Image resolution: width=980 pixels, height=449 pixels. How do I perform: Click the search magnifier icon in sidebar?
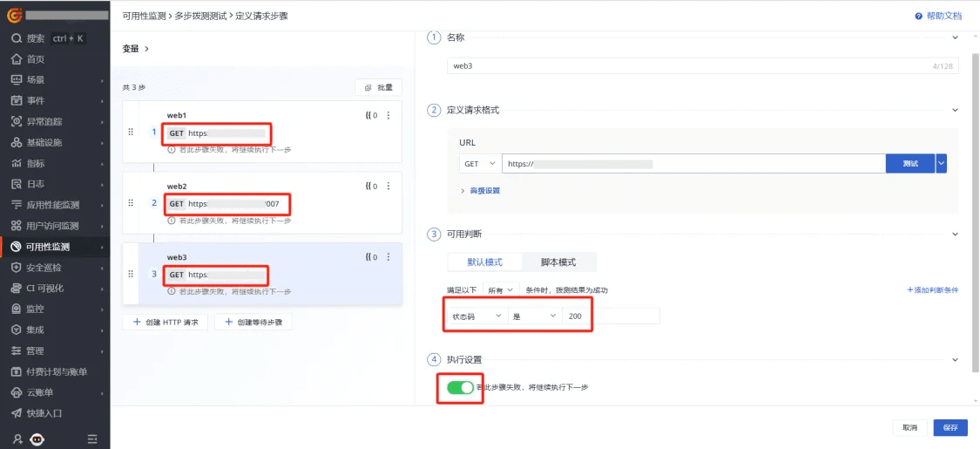[x=16, y=38]
